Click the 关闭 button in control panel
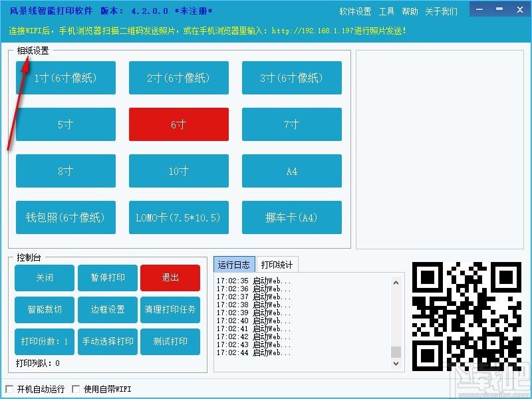 click(x=45, y=277)
